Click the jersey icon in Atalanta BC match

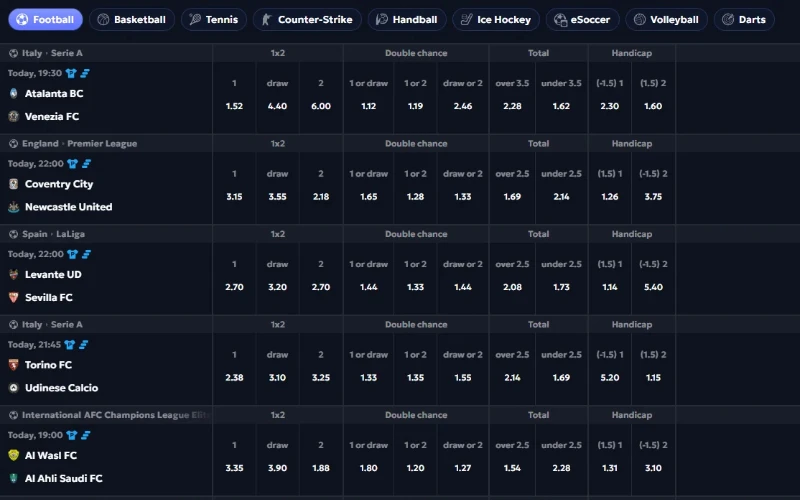coord(71,73)
